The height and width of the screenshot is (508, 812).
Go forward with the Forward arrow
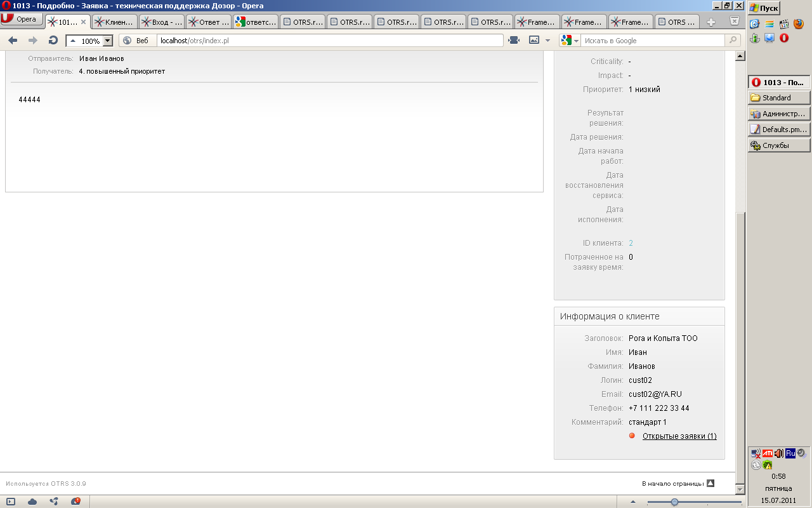[x=33, y=40]
